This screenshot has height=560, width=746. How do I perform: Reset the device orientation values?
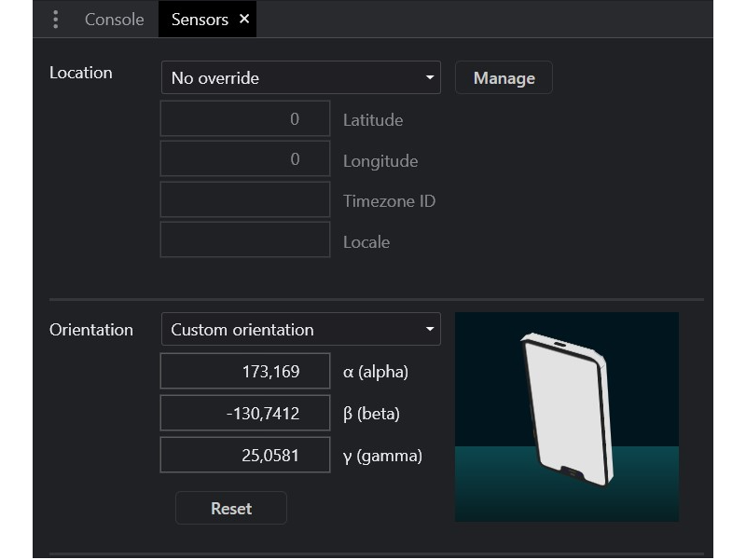pyautogui.click(x=230, y=508)
